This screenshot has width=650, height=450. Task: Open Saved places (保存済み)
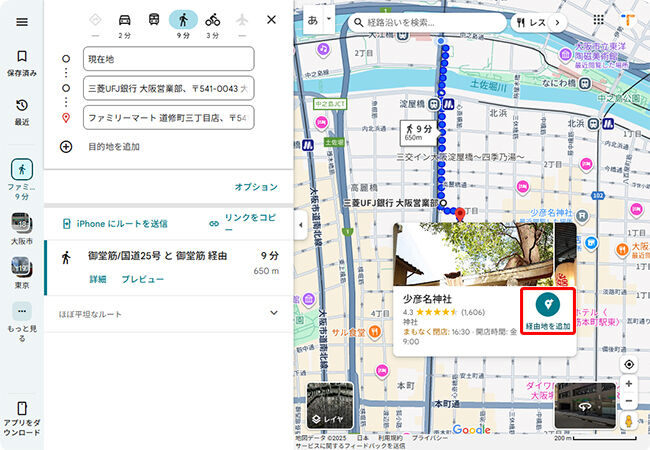point(22,64)
